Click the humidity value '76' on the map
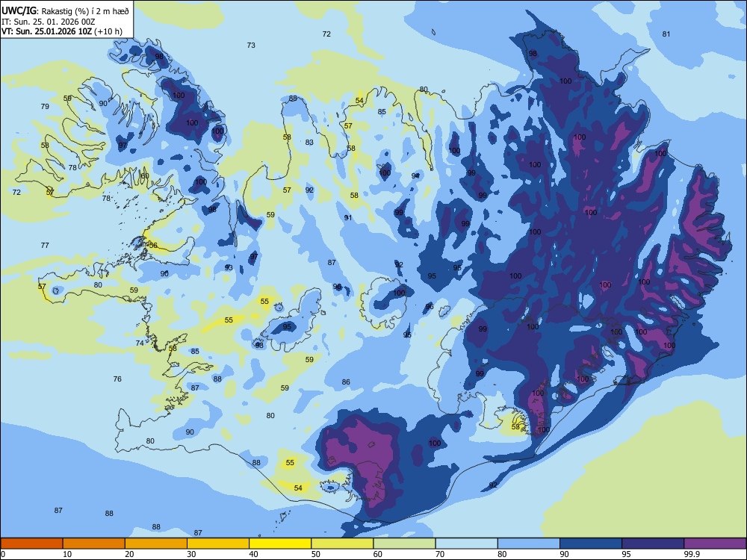The height and width of the screenshot is (560, 747). click(117, 379)
